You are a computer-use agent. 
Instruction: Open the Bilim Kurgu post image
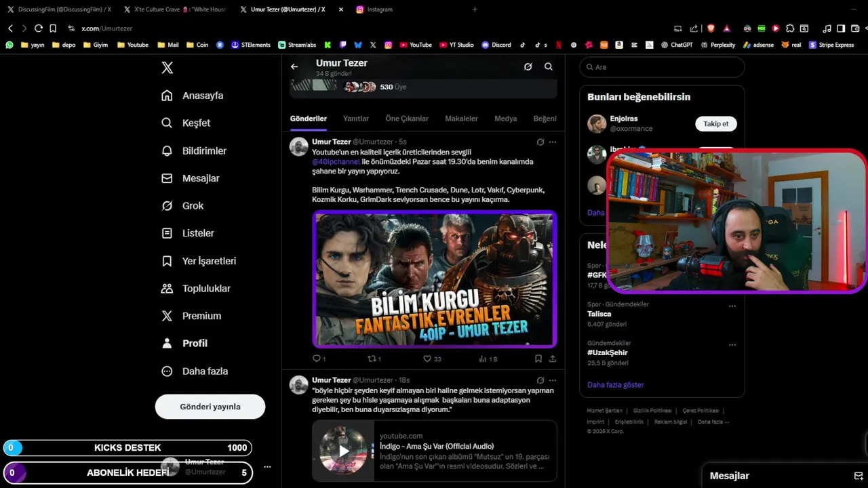(x=435, y=279)
